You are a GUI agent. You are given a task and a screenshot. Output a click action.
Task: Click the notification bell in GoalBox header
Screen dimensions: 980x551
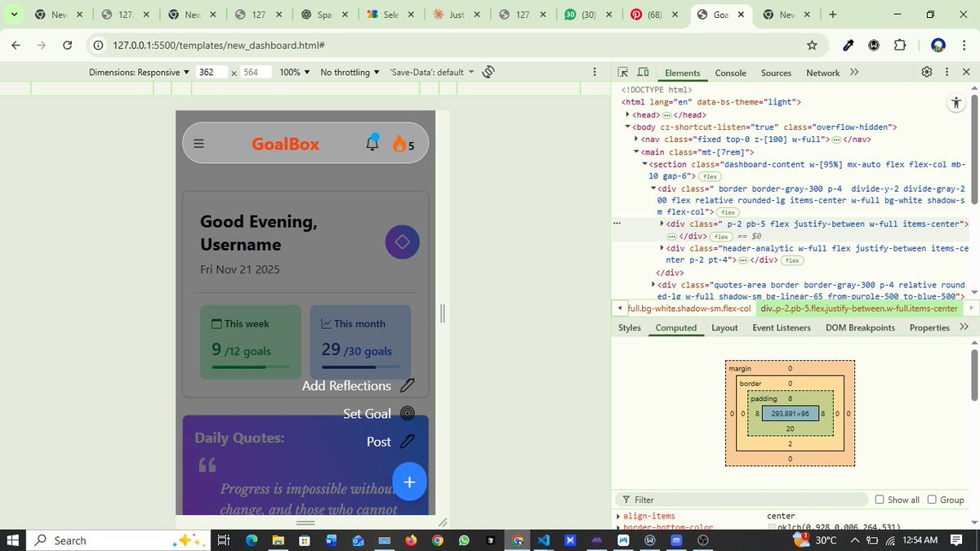coord(372,143)
